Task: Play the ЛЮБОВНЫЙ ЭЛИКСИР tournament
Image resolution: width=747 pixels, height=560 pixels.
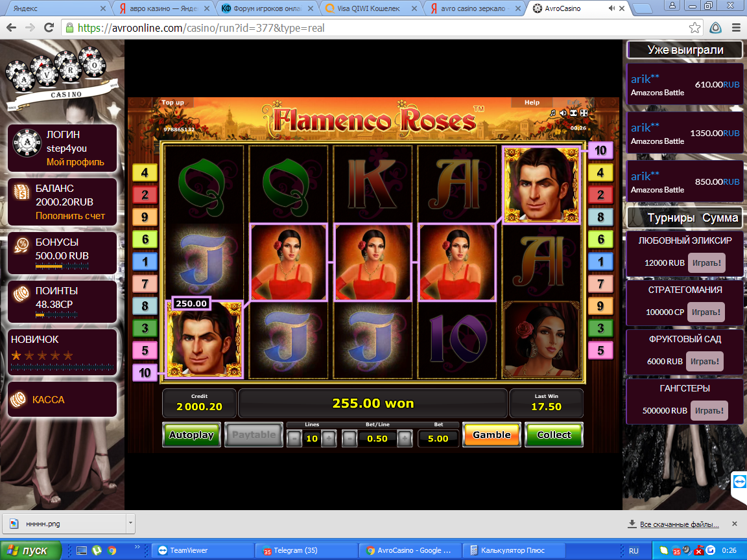Action: pyautogui.click(x=707, y=263)
